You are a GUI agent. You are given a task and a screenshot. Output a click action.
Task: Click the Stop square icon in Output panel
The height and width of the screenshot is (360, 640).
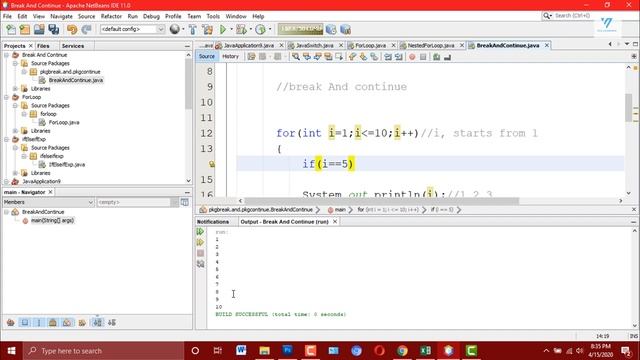tap(200, 253)
